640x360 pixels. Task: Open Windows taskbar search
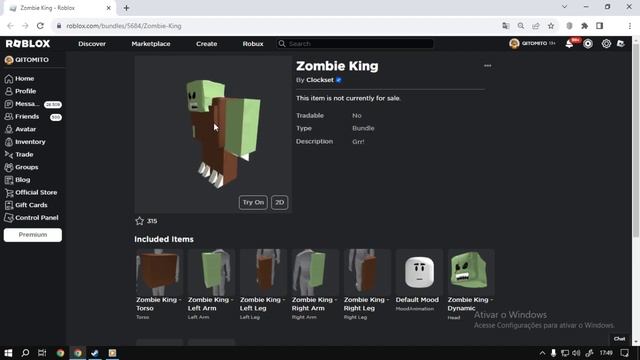(25, 353)
